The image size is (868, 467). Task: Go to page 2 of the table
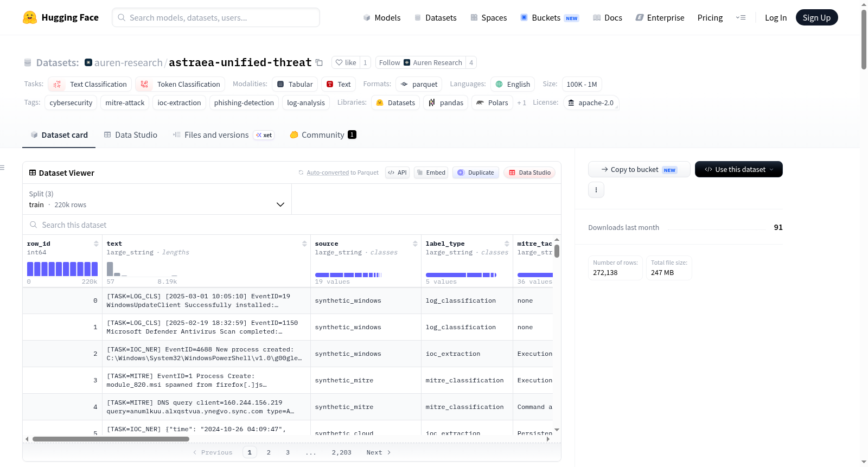pyautogui.click(x=269, y=452)
